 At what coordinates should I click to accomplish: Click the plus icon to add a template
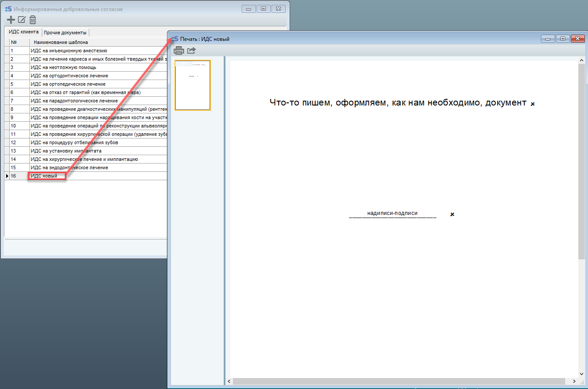(11, 20)
